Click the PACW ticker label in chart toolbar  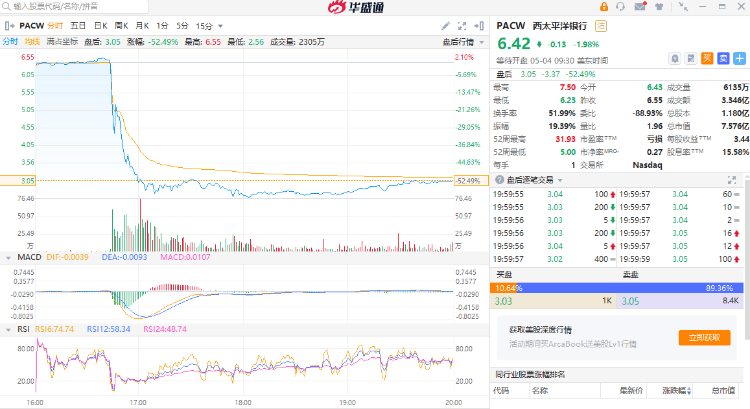[32, 26]
